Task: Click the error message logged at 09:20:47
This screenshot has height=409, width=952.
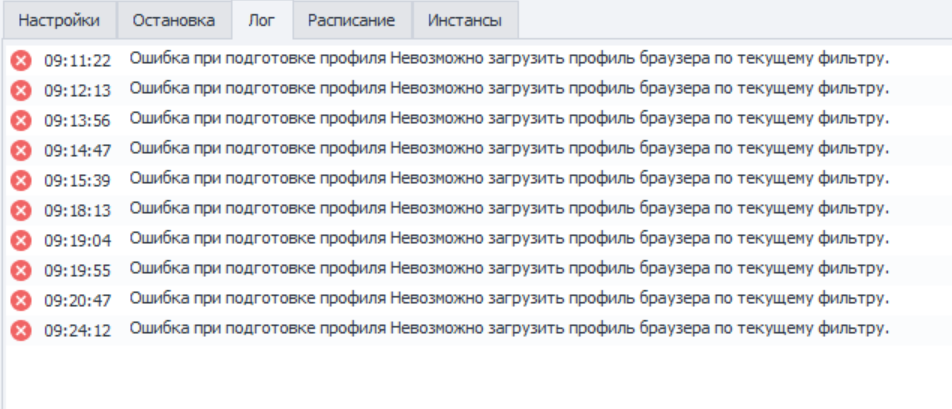Action: click(x=509, y=298)
